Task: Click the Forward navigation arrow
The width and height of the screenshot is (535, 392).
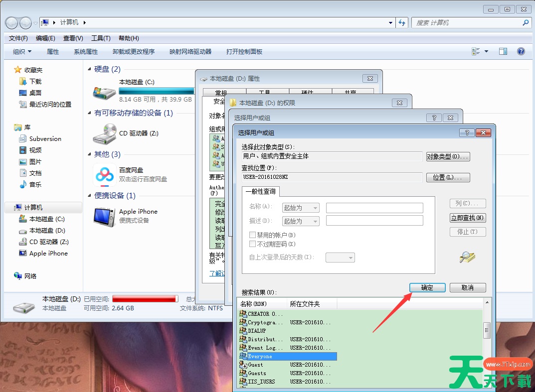Action: click(x=25, y=23)
